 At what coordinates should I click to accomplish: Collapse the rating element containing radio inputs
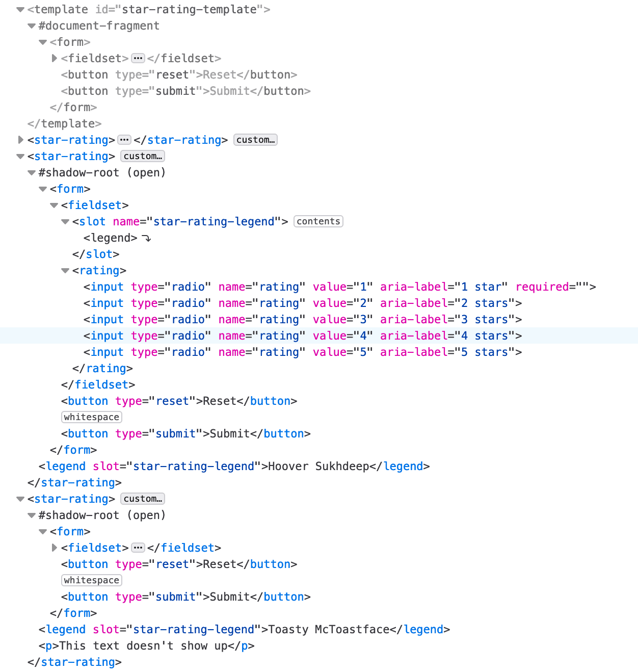[x=65, y=270]
